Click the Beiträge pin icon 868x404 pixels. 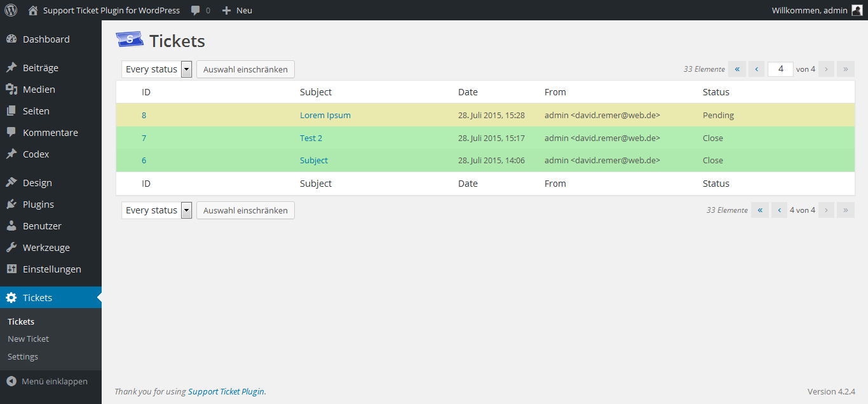coord(11,68)
